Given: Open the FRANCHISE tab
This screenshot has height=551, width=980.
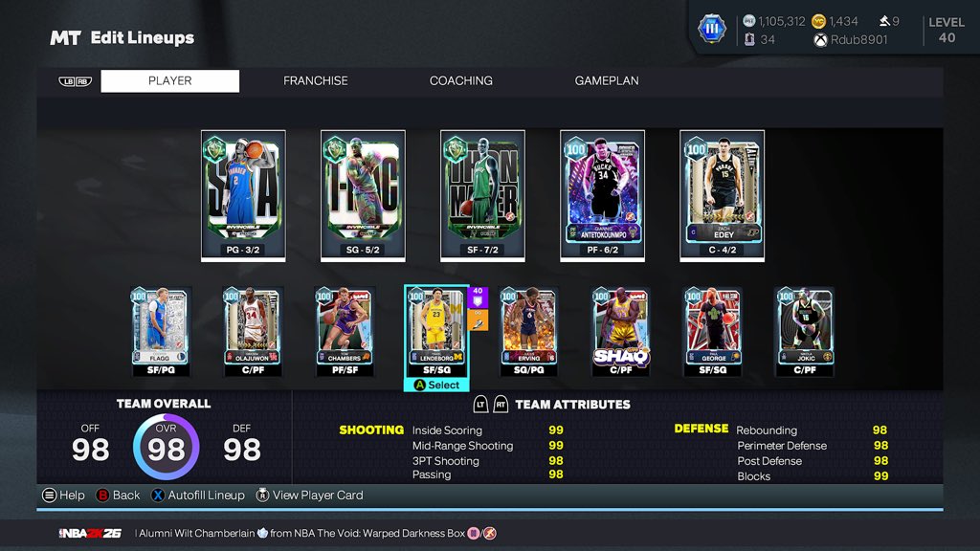Looking at the screenshot, I should pos(315,80).
